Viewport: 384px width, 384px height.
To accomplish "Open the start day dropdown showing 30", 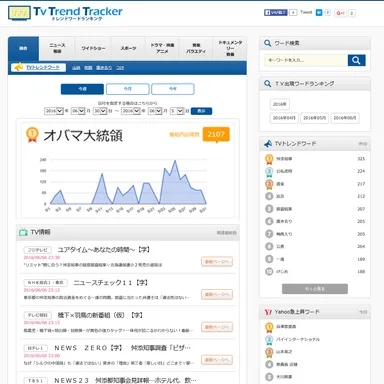I will (100, 111).
